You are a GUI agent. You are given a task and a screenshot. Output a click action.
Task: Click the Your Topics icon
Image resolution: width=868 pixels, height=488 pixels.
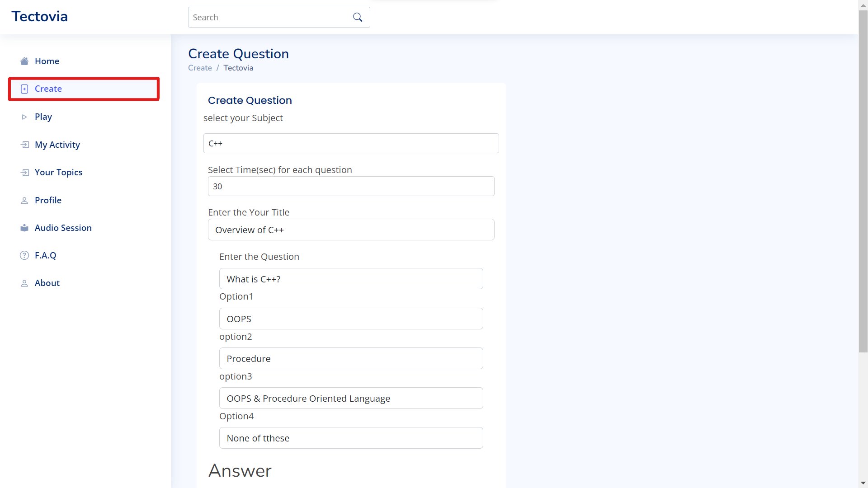tap(24, 172)
